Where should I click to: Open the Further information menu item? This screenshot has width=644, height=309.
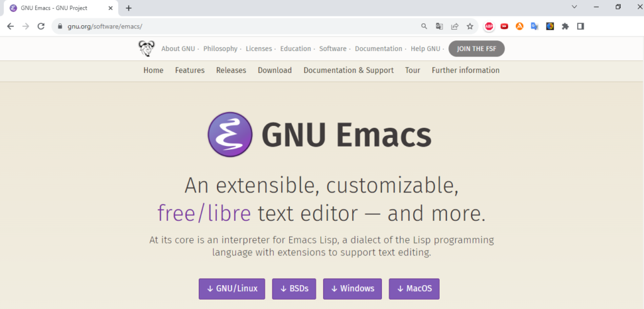coord(465,70)
